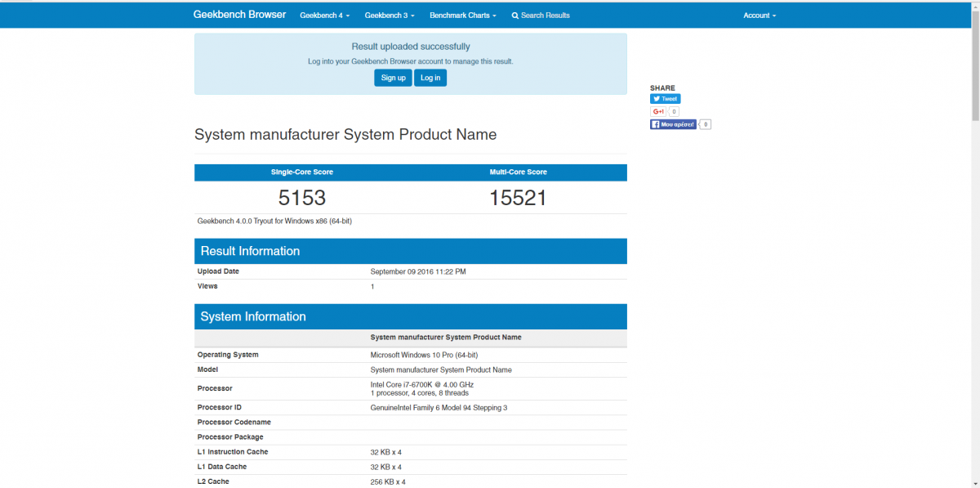980x488 pixels.
Task: Click the Google plus count box
Action: (674, 112)
